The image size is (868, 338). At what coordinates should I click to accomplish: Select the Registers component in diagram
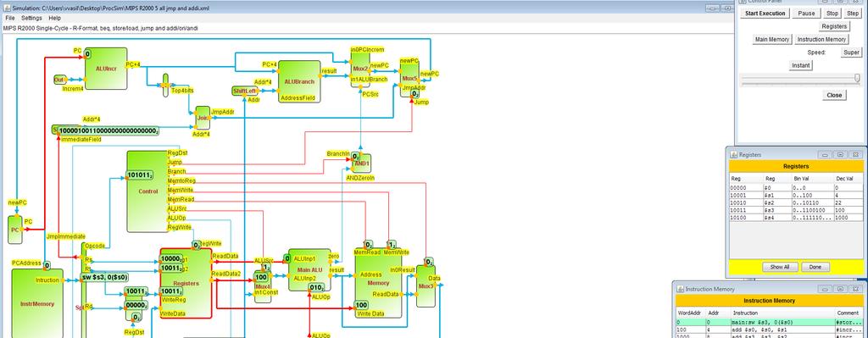186,283
